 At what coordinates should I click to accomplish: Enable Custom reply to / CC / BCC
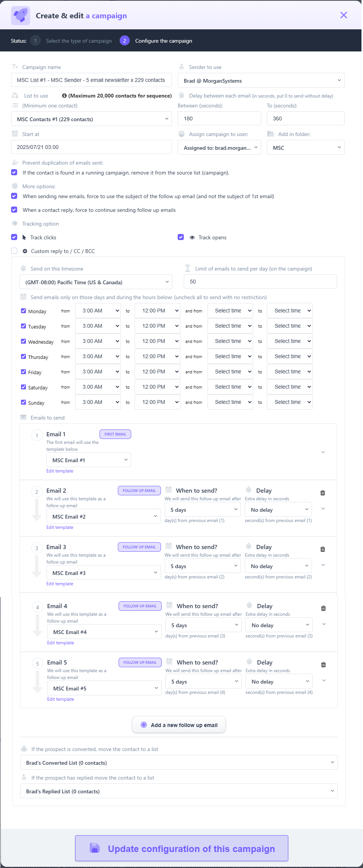(x=14, y=251)
